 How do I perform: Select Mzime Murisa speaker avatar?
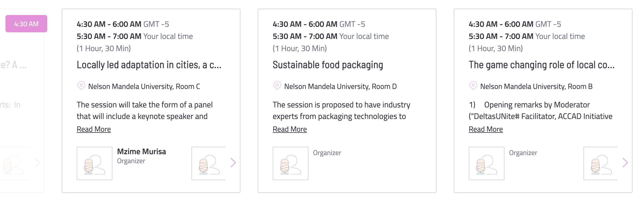(x=95, y=163)
